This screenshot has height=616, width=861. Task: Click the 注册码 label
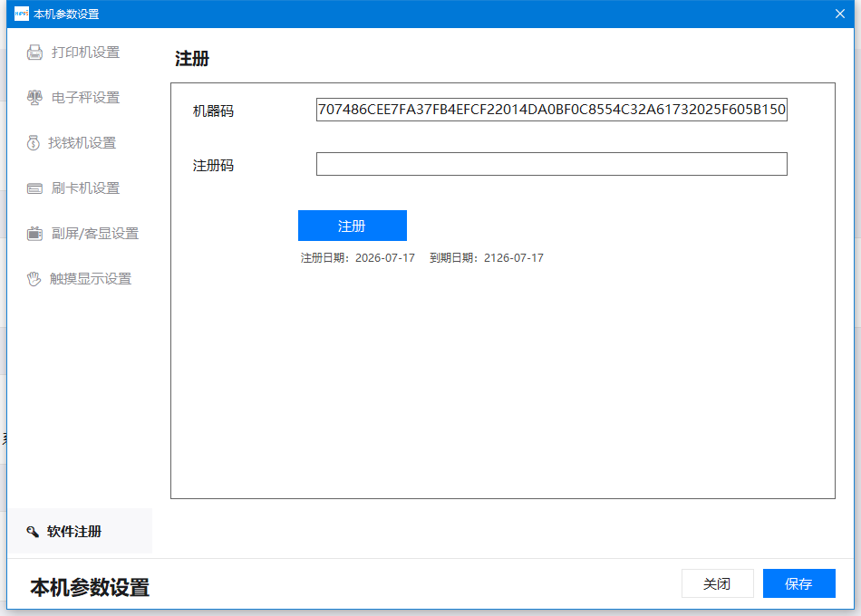coord(213,165)
